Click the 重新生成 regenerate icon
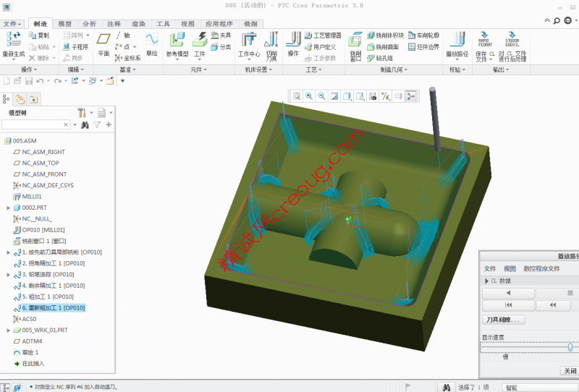This screenshot has width=579, height=392. point(13,40)
